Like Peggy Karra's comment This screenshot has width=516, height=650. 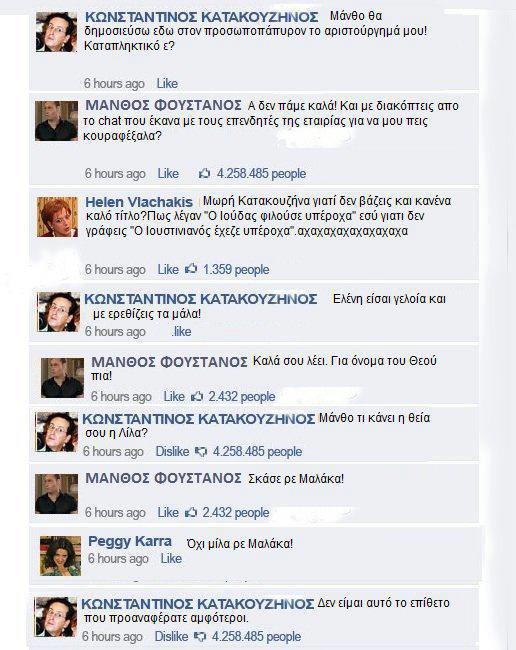click(171, 559)
